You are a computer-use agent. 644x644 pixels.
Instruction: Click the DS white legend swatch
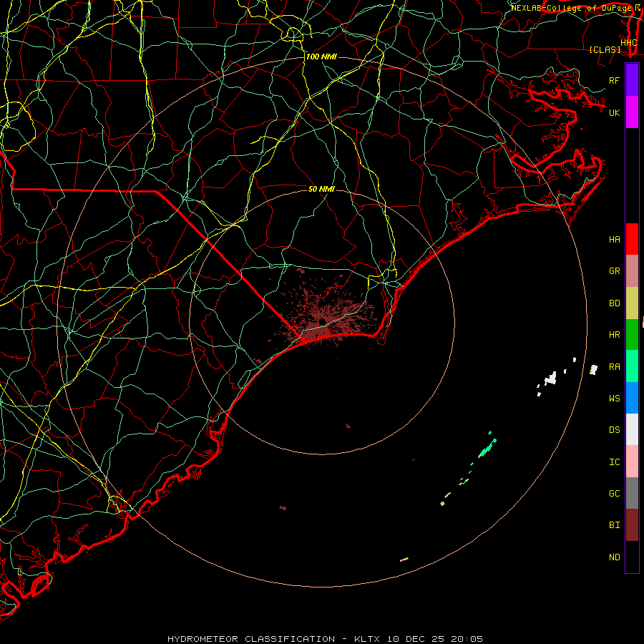(632, 429)
